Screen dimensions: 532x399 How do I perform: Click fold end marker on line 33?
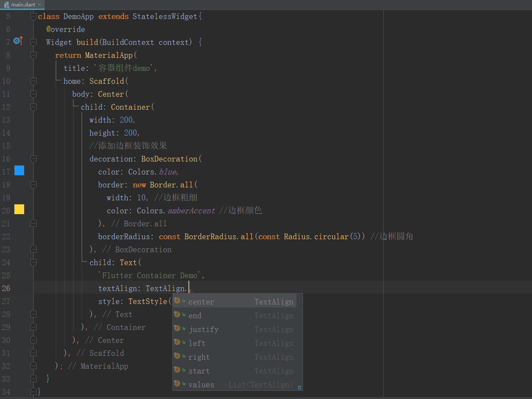coord(33,379)
